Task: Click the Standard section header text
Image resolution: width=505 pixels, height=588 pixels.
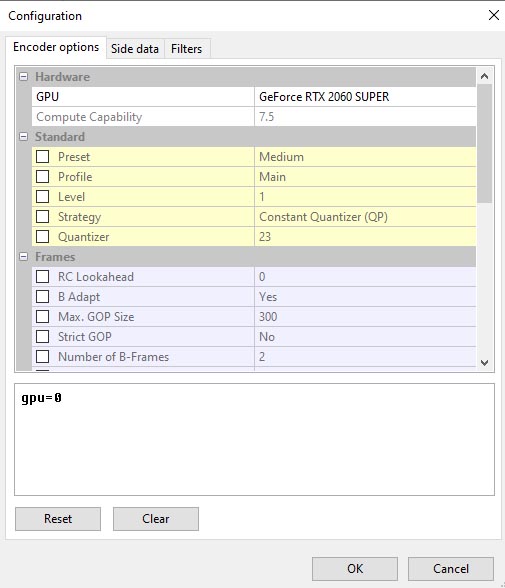Action: [60, 137]
